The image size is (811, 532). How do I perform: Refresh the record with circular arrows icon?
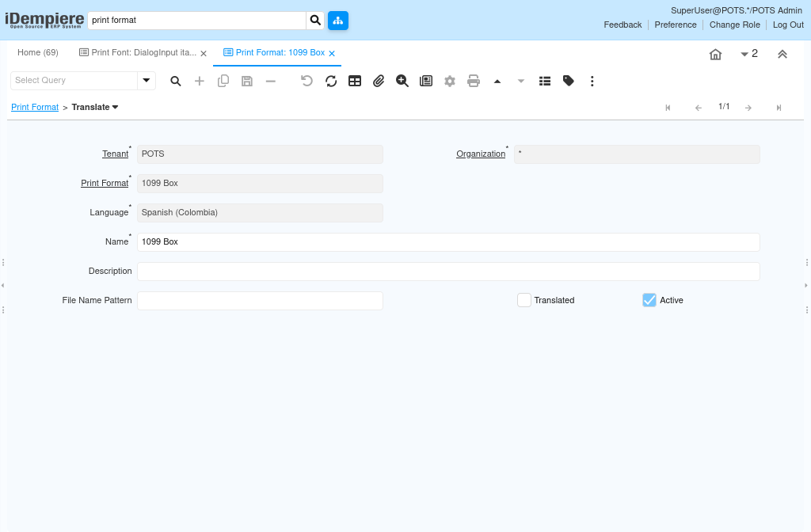331,82
